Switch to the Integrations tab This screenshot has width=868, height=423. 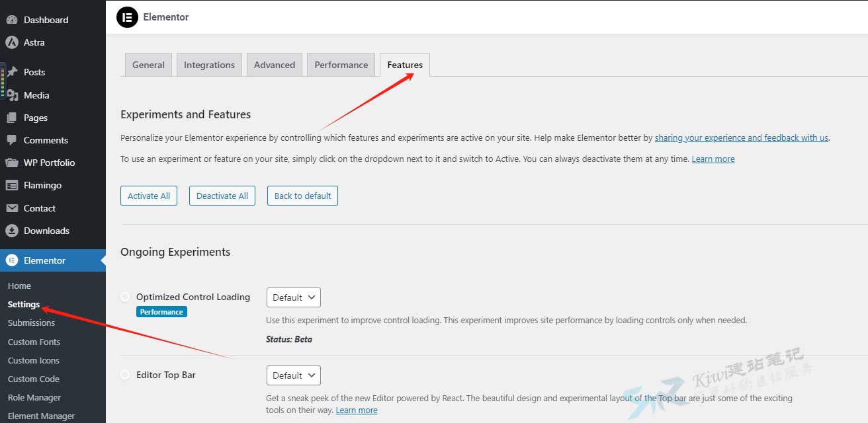tap(209, 65)
